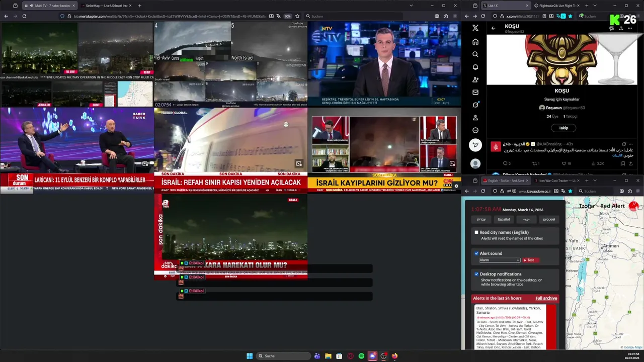Image resolution: width=644 pixels, height=362 pixels.
Task: Reload the X browser window
Action: coord(483,16)
